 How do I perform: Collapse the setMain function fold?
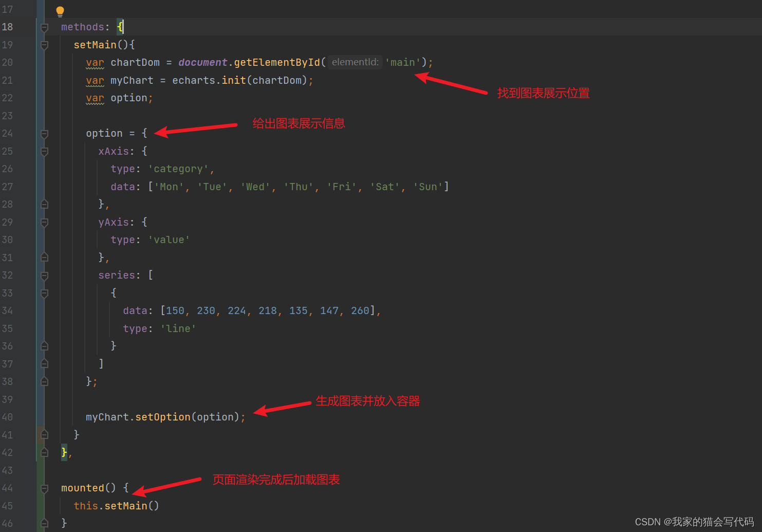(x=44, y=45)
